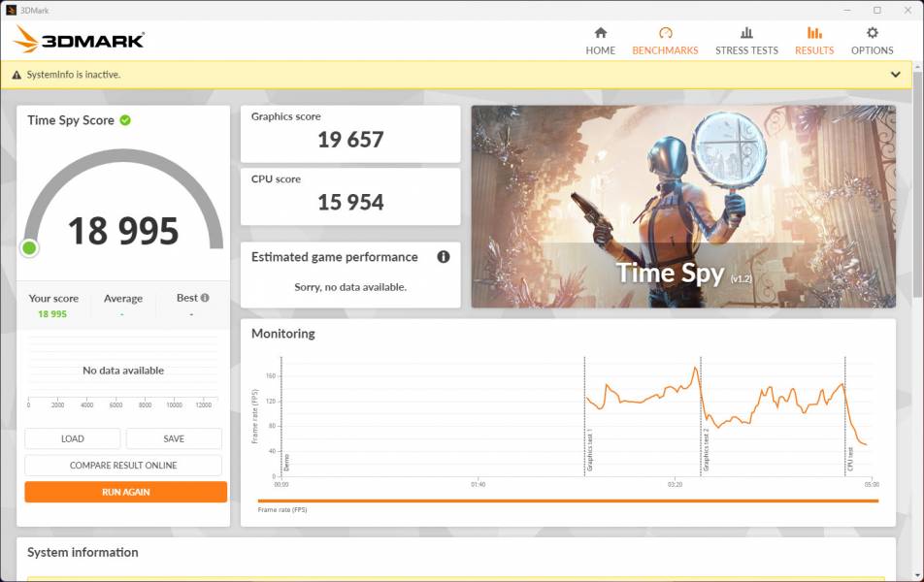Viewport: 924px width, 582px height.
Task: Open the Options gear icon
Action: point(872,33)
